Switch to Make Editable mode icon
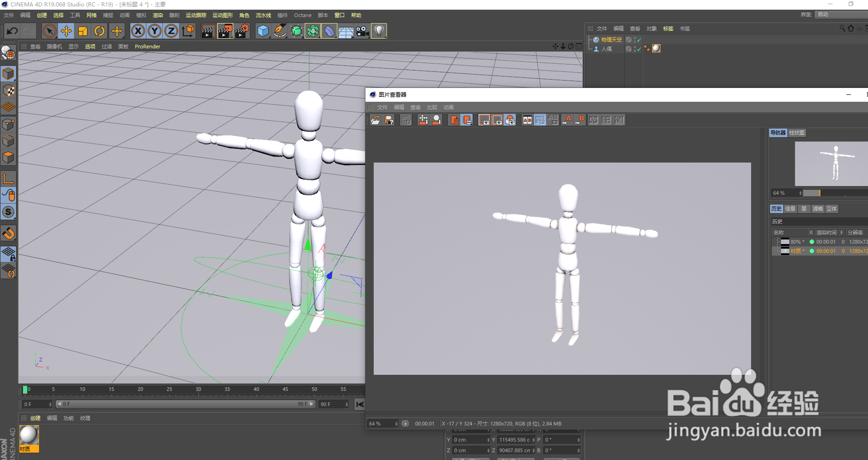This screenshot has width=868, height=460. click(x=8, y=53)
